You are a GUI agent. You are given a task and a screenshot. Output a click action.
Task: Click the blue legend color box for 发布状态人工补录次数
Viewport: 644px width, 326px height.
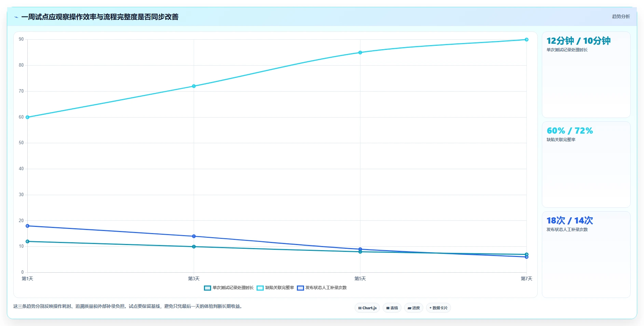tap(300, 288)
